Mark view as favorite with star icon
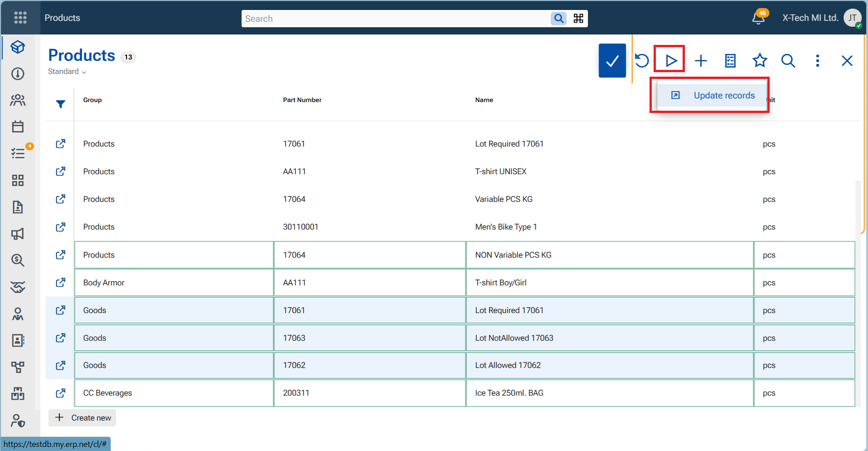 760,60
